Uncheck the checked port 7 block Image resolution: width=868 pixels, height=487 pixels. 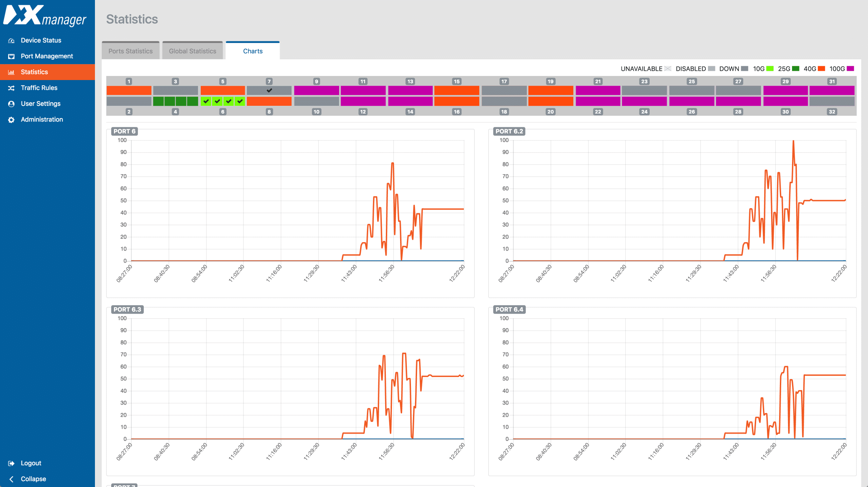[x=269, y=91]
